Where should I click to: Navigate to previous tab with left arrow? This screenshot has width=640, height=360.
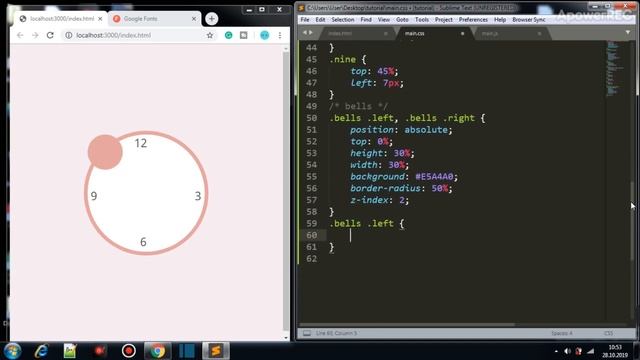(304, 32)
